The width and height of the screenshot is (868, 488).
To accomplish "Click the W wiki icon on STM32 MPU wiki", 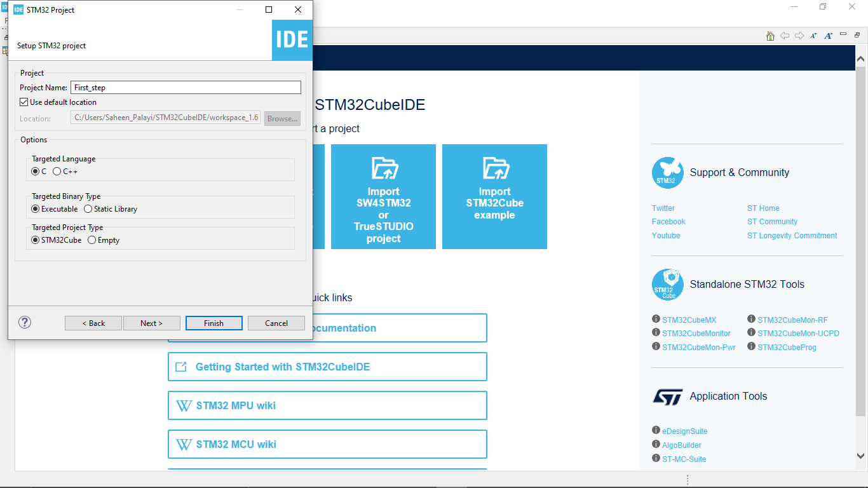I will [x=184, y=405].
